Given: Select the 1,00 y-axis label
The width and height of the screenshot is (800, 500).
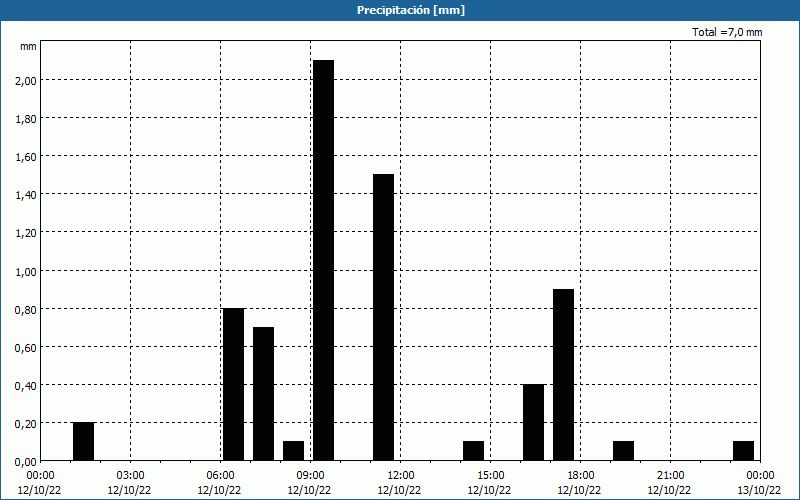Looking at the screenshot, I should pyautogui.click(x=26, y=271).
